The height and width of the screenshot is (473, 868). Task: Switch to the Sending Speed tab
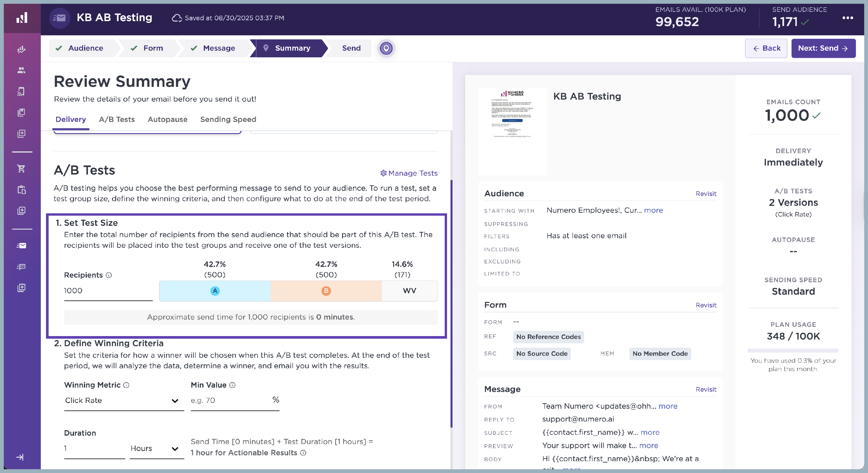pos(228,119)
